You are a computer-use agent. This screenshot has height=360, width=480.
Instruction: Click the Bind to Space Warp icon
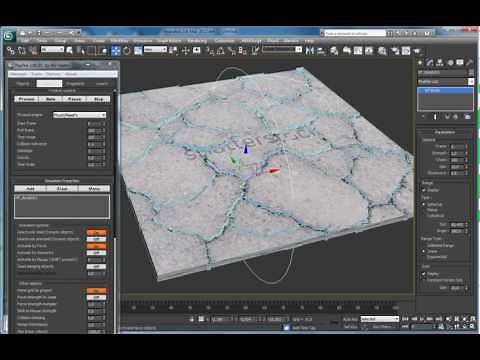[33, 50]
